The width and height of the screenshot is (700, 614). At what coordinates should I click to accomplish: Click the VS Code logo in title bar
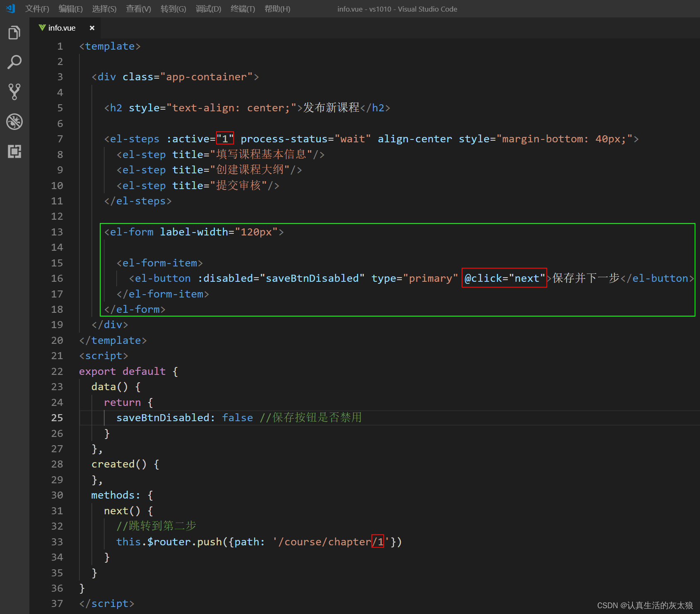point(11,8)
